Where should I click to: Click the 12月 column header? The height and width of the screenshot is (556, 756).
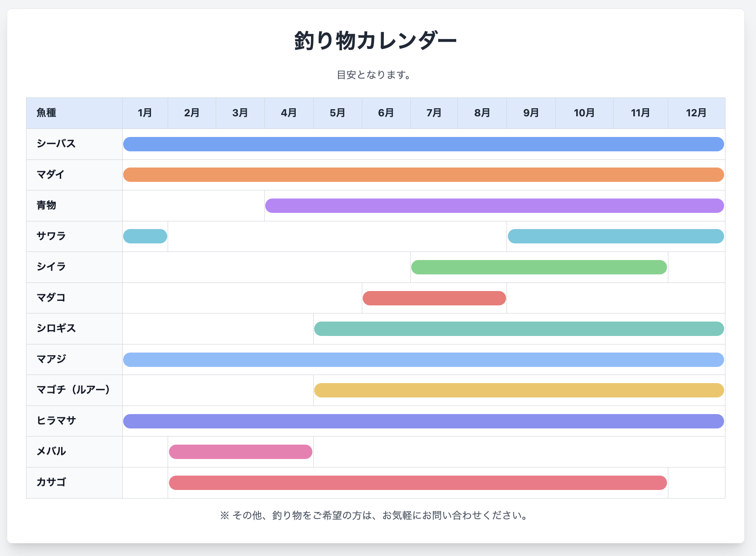click(x=696, y=113)
